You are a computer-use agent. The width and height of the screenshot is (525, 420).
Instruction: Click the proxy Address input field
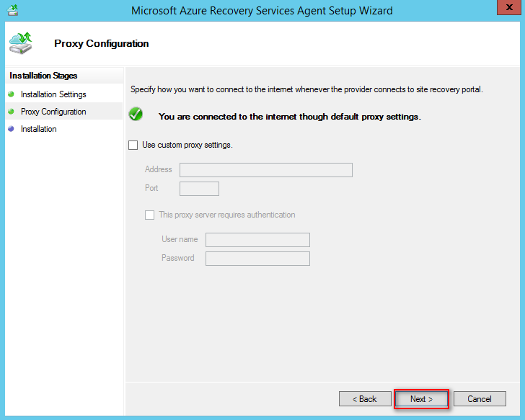(x=266, y=170)
